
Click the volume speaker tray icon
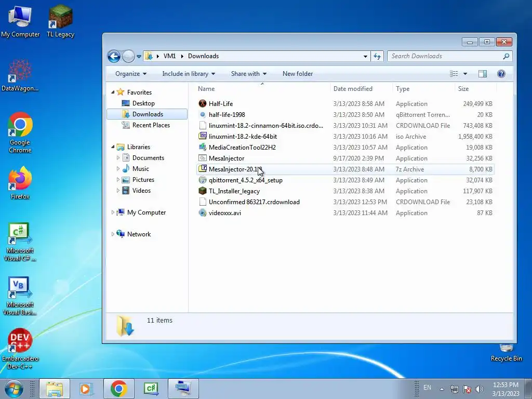point(480,389)
